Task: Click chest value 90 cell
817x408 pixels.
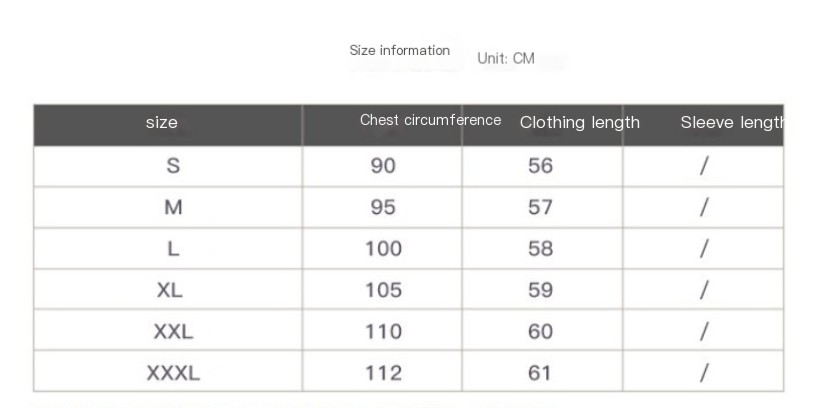Action: [x=383, y=166]
